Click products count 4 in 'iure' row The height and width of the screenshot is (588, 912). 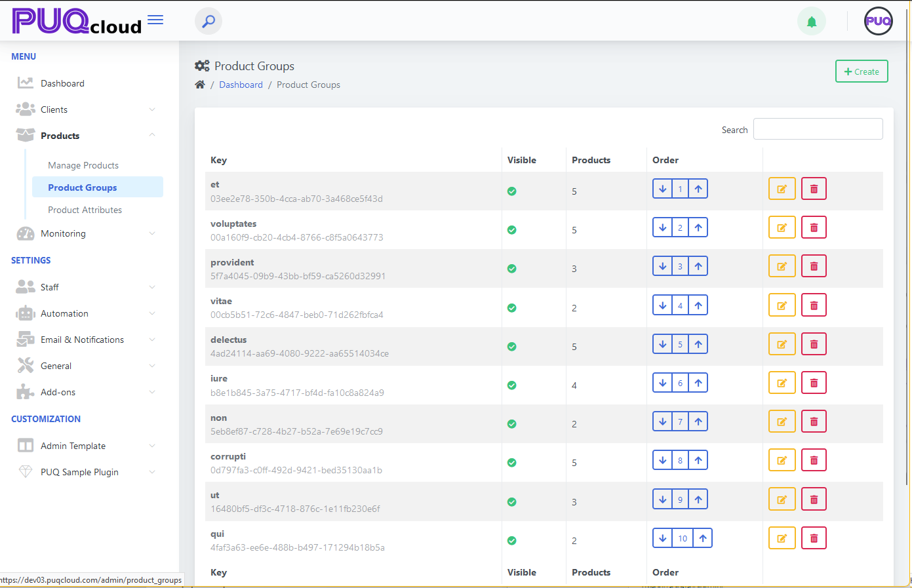(x=574, y=385)
